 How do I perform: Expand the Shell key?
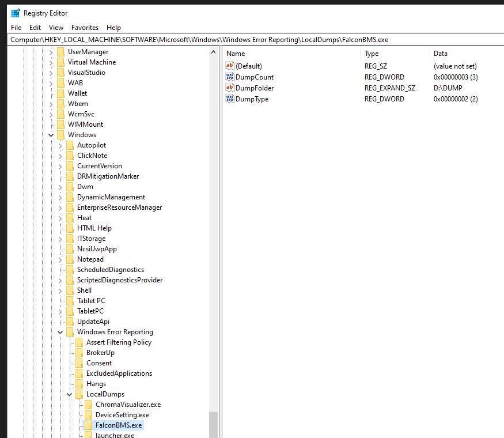click(60, 290)
